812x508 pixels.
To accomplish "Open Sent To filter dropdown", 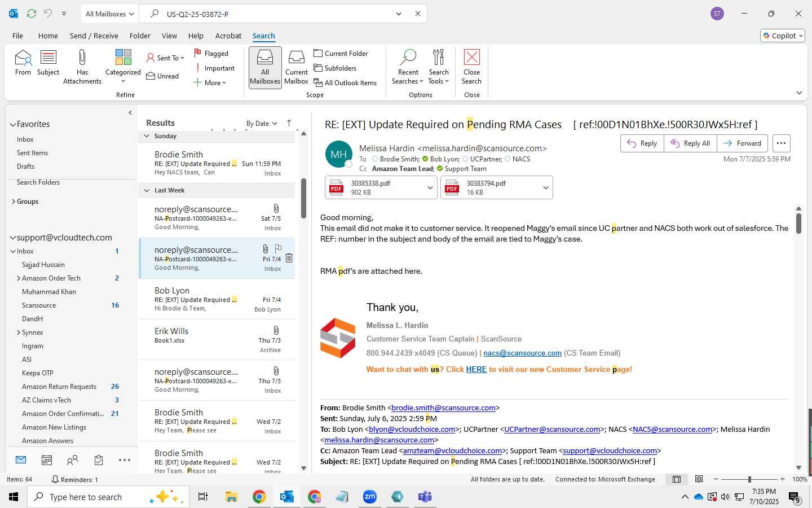I will (165, 58).
